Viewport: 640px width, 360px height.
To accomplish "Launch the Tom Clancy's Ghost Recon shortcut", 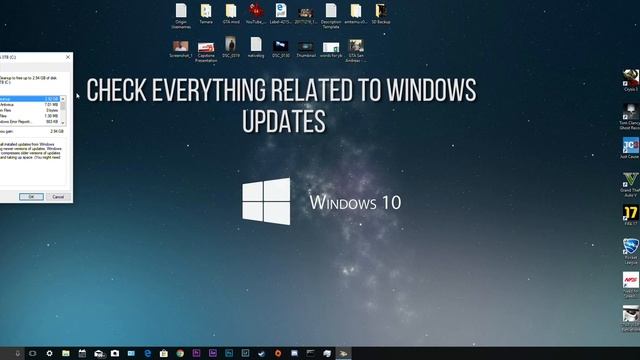I will [631, 117].
